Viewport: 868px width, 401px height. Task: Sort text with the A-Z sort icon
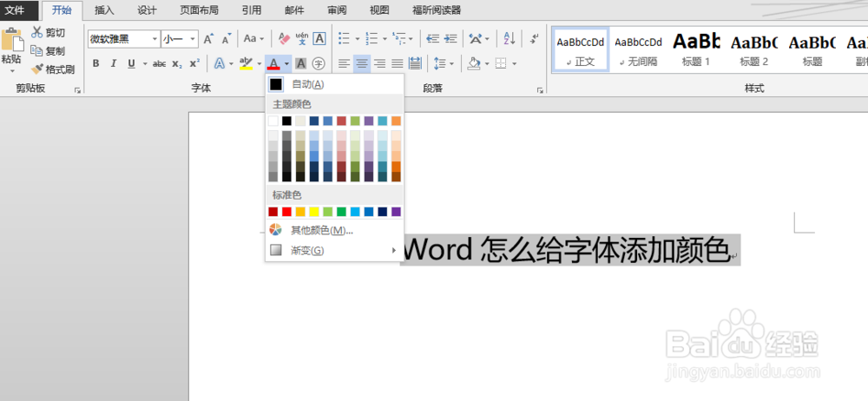[x=510, y=39]
